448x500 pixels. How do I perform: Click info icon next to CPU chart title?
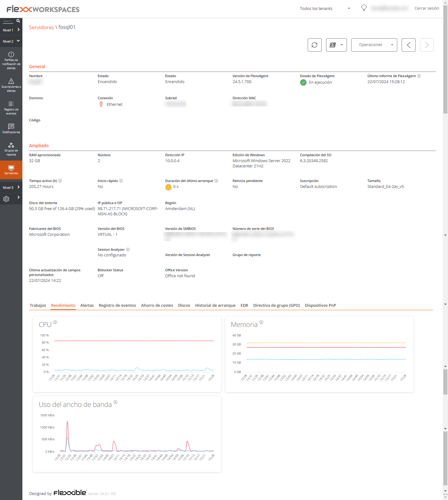click(x=55, y=322)
